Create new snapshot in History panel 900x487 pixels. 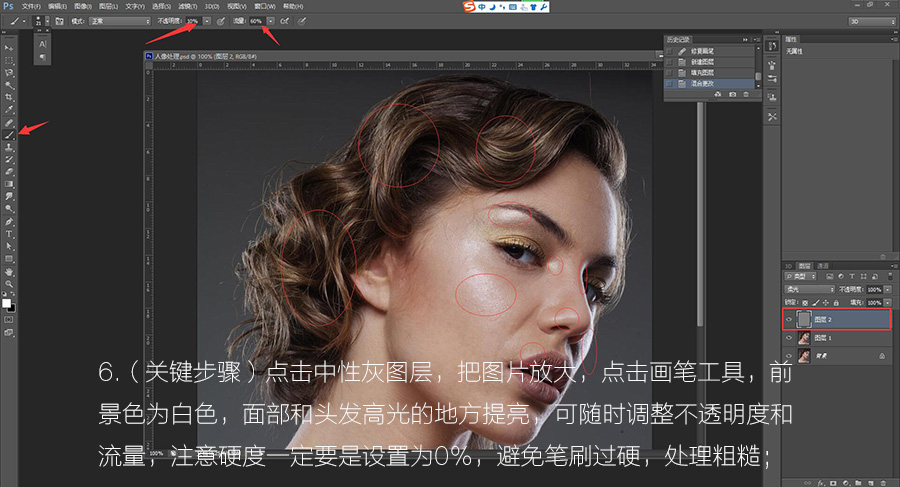pyautogui.click(x=732, y=94)
